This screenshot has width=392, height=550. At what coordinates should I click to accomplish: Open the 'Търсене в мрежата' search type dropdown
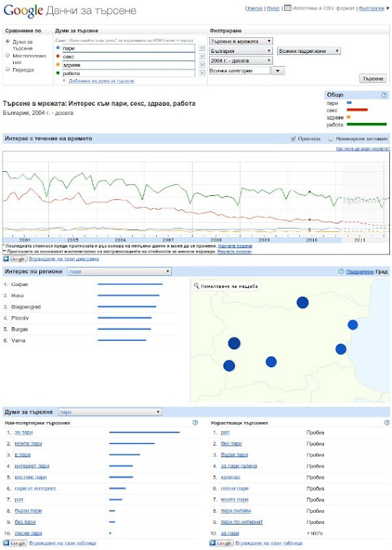coord(241,41)
